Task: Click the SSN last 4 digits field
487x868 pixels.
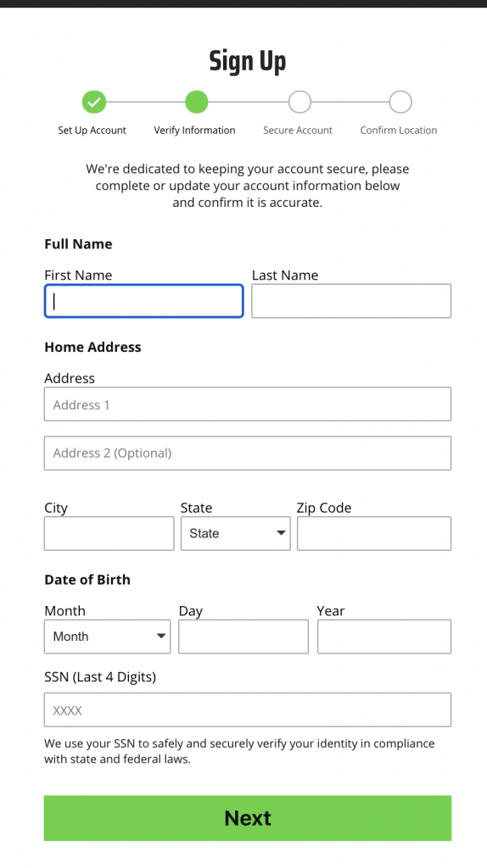Action: [248, 709]
